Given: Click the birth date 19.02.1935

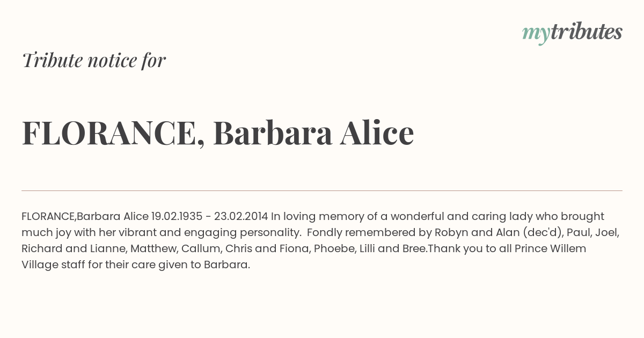Looking at the screenshot, I should [177, 216].
